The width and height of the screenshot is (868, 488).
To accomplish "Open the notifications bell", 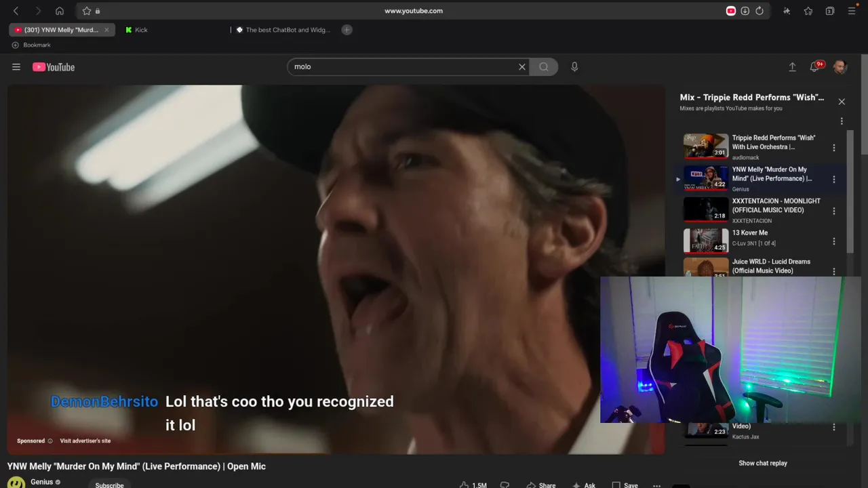I will [814, 66].
